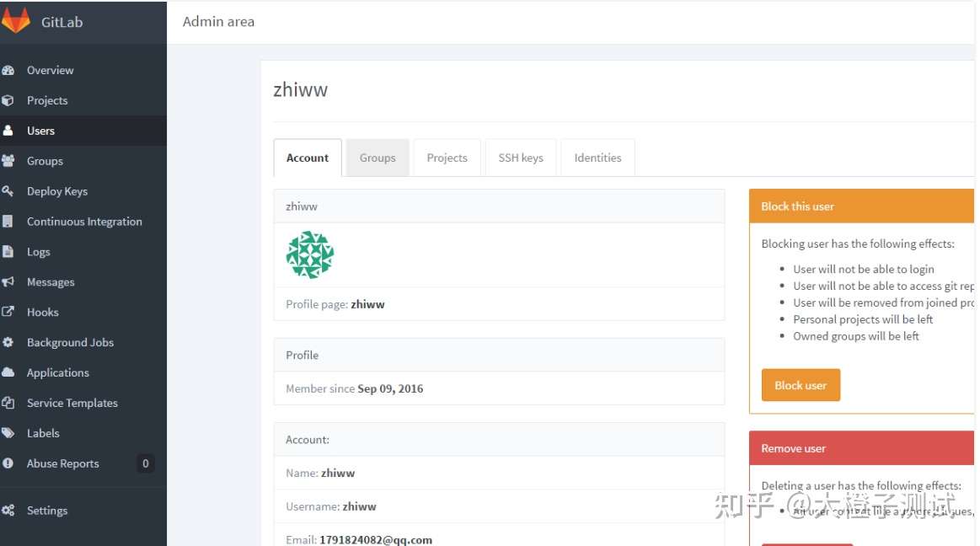
Task: Click the Background Jobs gear icon
Action: (8, 342)
